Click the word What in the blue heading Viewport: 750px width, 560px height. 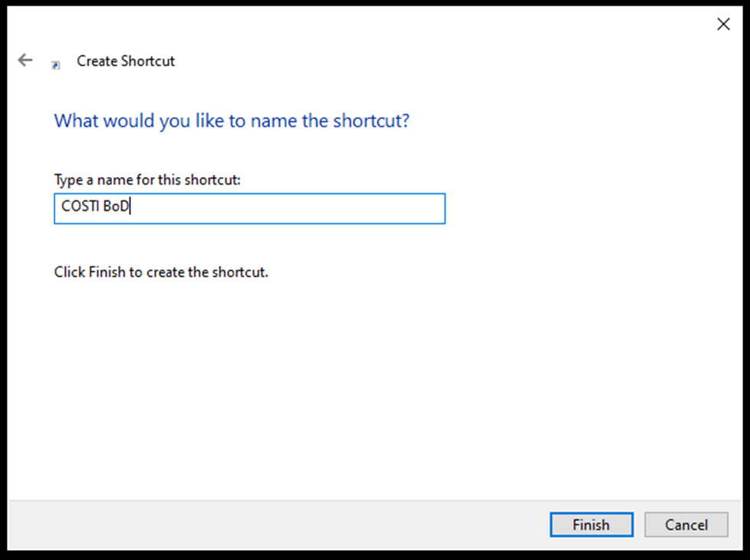pyautogui.click(x=74, y=121)
